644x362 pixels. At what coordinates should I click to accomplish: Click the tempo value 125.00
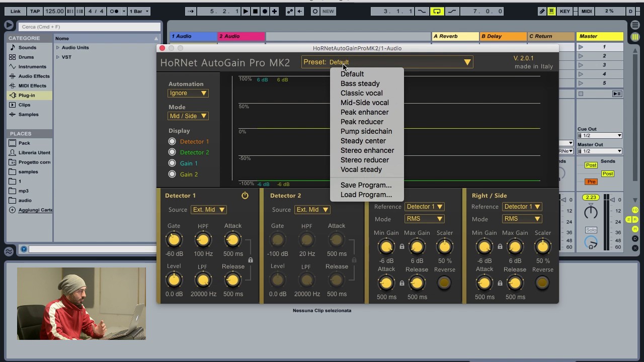(x=54, y=11)
